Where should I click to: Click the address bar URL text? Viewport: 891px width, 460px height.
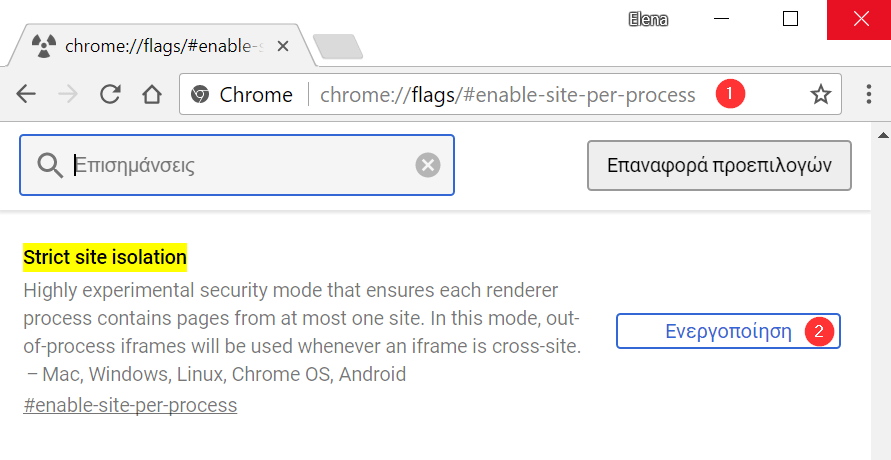coord(507,95)
